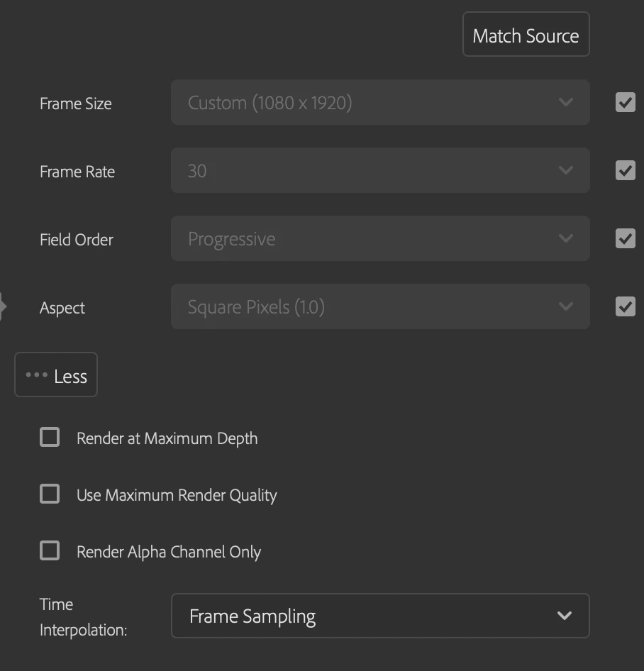Uncheck the Frame Size match source checkbox
Screen dimensions: 644x671
[x=625, y=103]
